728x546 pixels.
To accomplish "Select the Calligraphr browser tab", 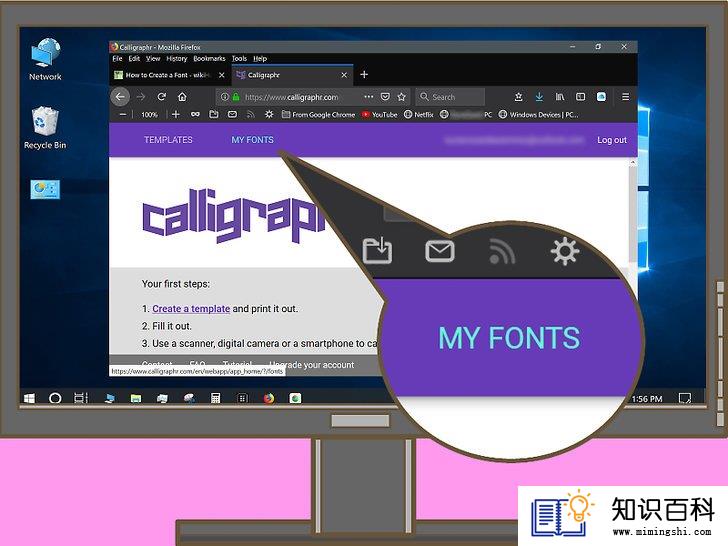I will coord(292,75).
